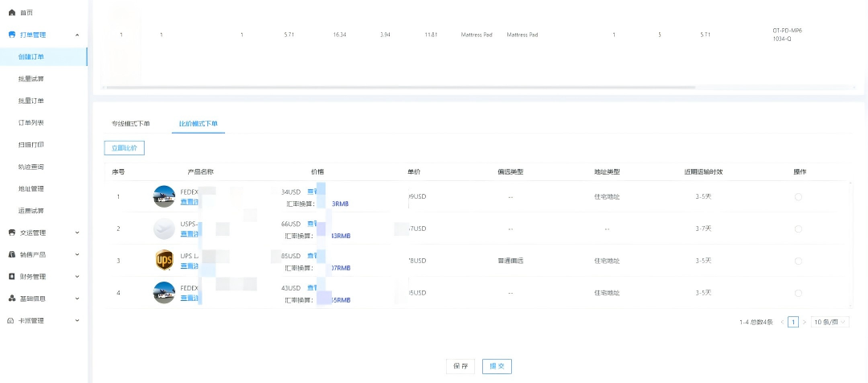Click the 产品名称 column header
Image resolution: width=868 pixels, height=383 pixels.
click(200, 172)
